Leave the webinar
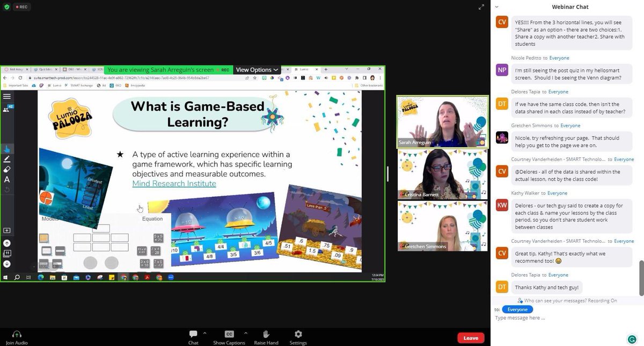The image size is (644, 346). click(x=471, y=337)
